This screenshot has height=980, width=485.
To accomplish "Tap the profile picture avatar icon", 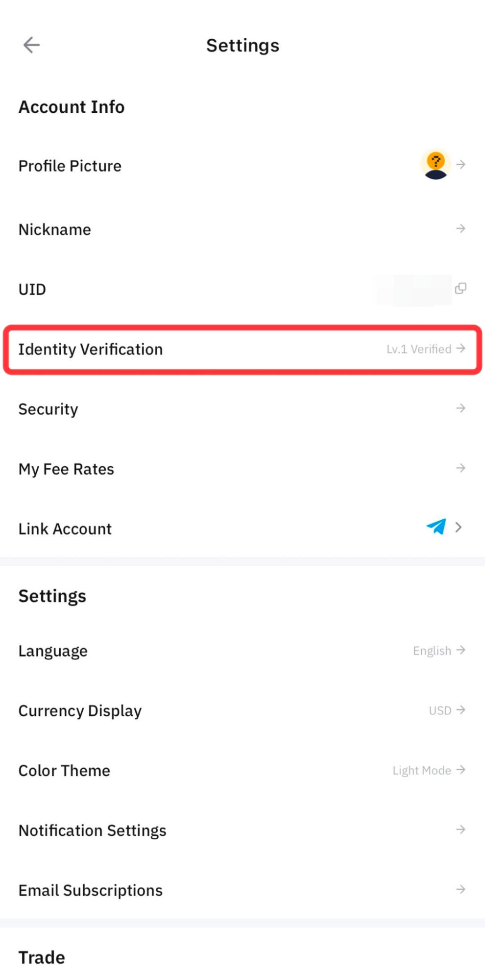I will [436, 165].
